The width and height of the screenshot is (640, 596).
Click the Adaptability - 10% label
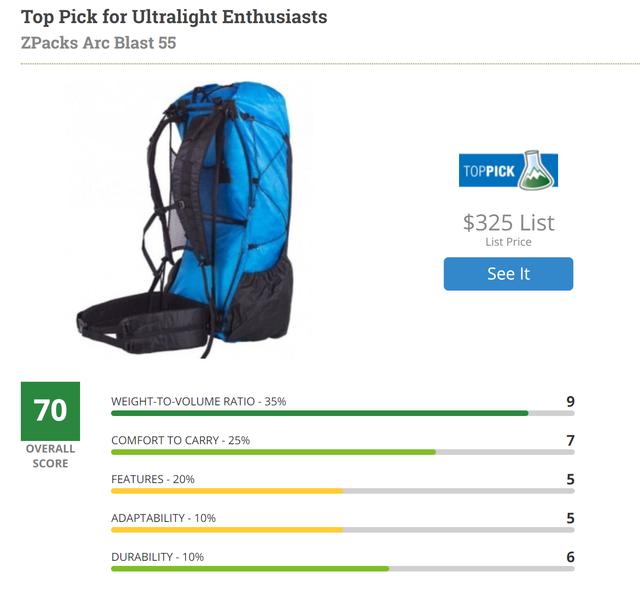pyautogui.click(x=163, y=518)
